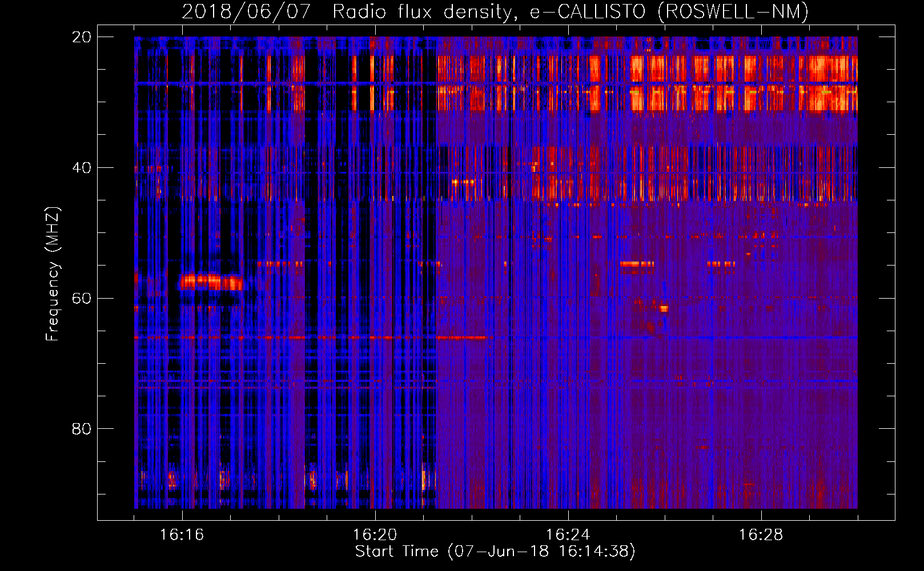Click the bright burst near 57 MHz at 16:16
This screenshot has width=924, height=571.
211,282
